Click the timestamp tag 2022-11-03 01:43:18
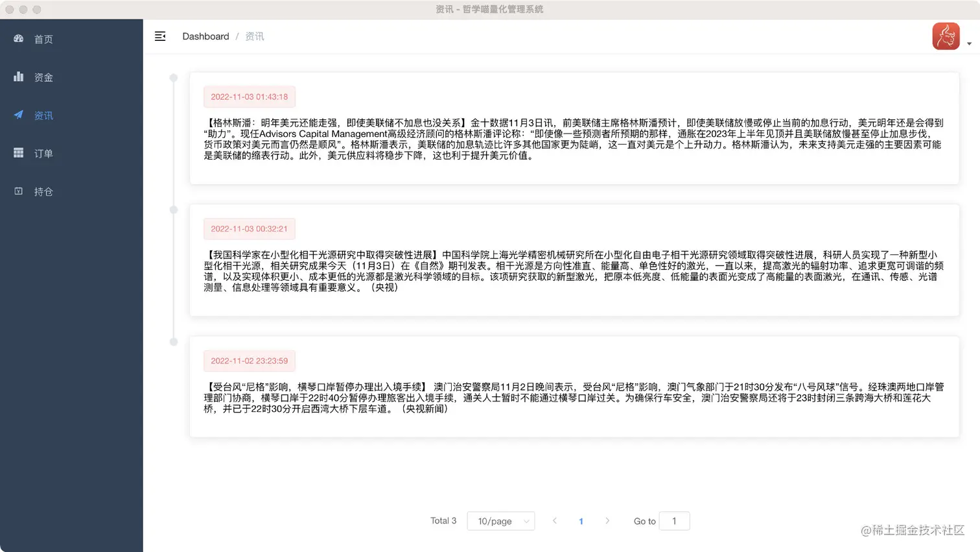 click(250, 97)
